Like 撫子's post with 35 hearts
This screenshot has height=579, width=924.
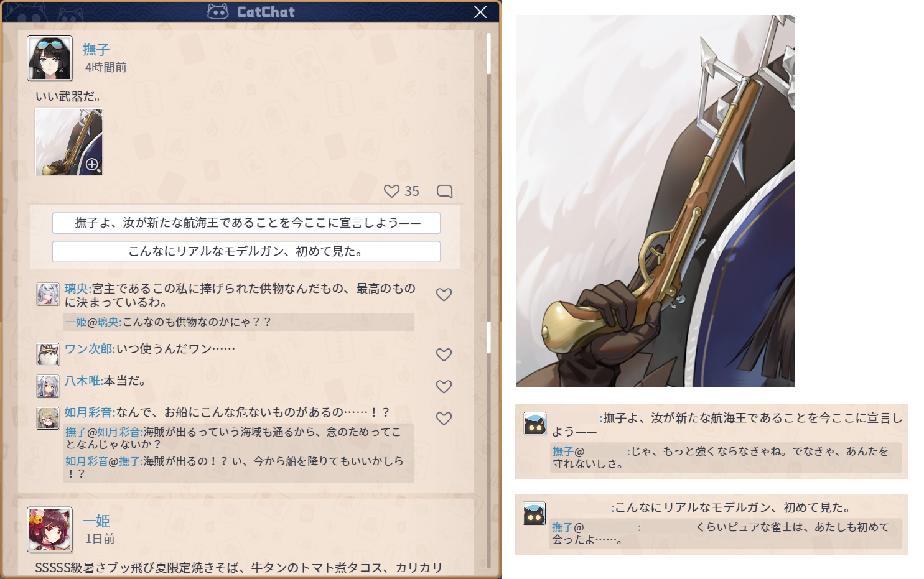391,191
